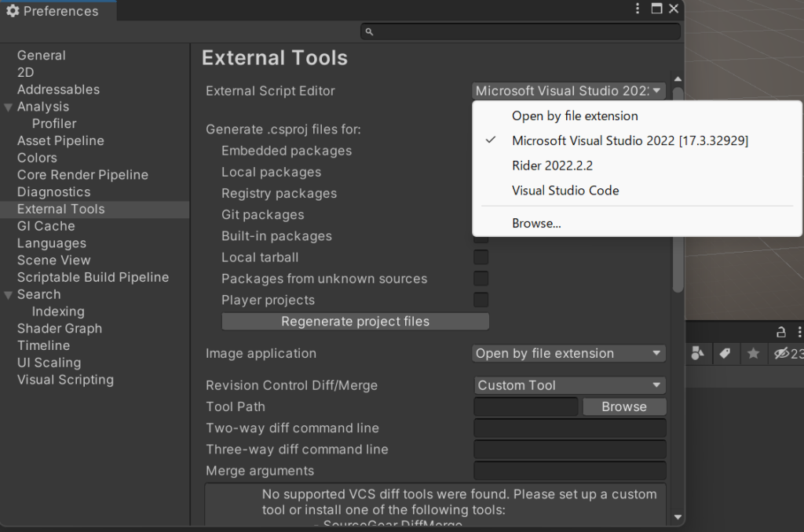The height and width of the screenshot is (532, 804).
Task: Open the Core Render Pipeline section
Action: (x=82, y=175)
